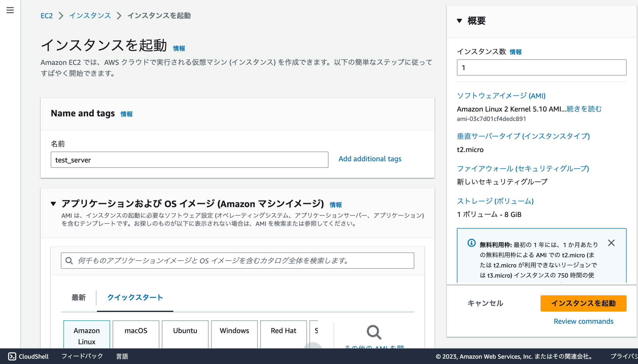The height and width of the screenshot is (364, 638).
Task: Click the orange インスタンスを起動 button
Action: click(583, 303)
